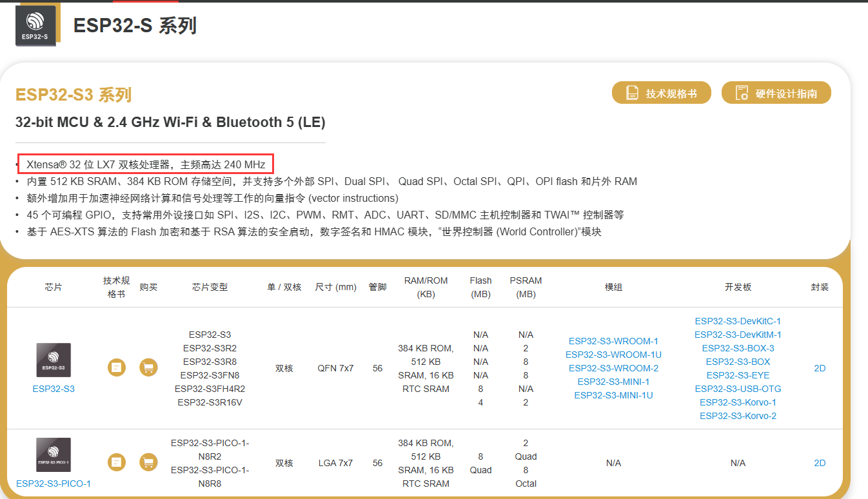Click the PSRAM (MB) column header
The height and width of the screenshot is (499, 868).
(526, 287)
